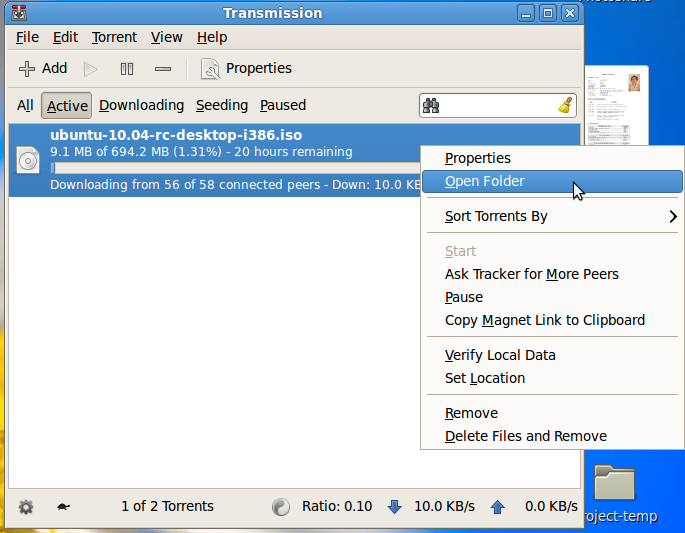
Task: Click the ratio yin-yang statistics icon
Action: (280, 507)
